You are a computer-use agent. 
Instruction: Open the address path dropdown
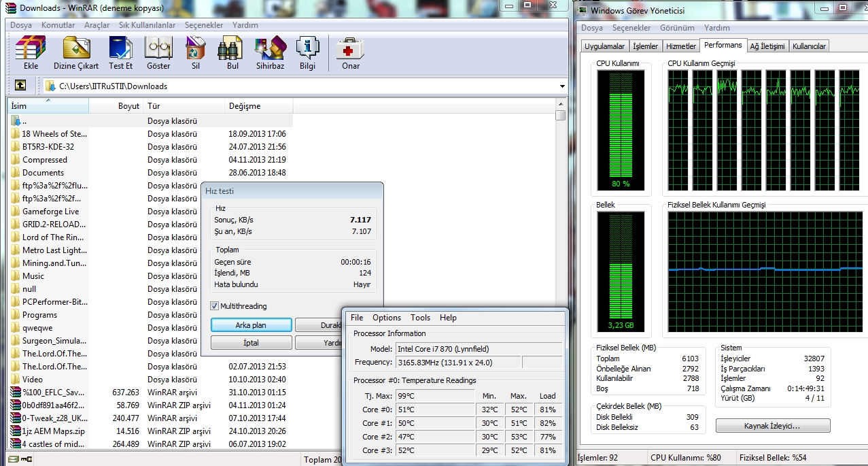pyautogui.click(x=561, y=86)
